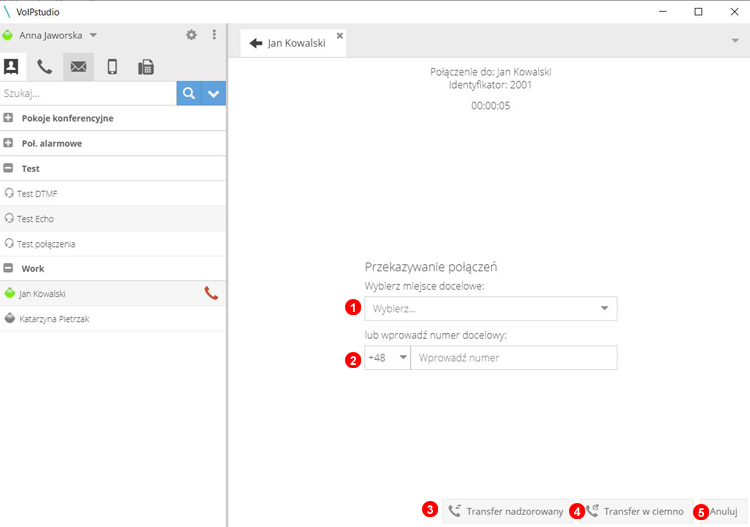Click Połączenie do: Jan Kowalski text
This screenshot has height=527, width=750.
(x=491, y=72)
